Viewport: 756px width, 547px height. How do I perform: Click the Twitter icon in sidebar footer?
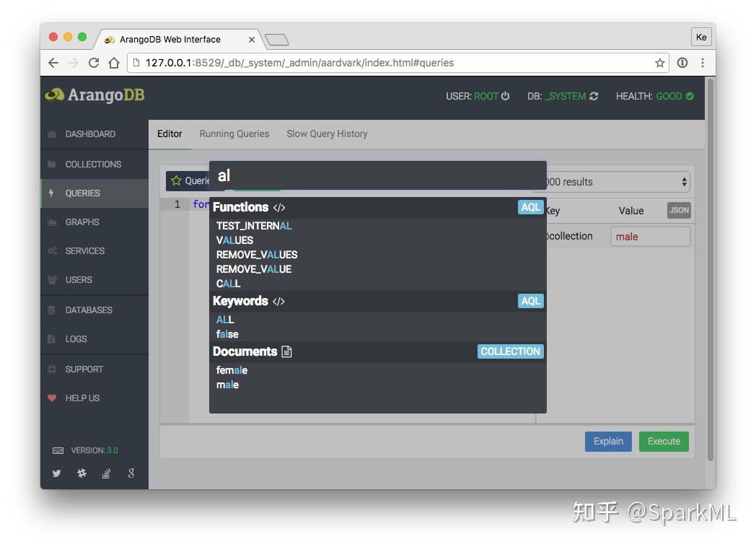[x=56, y=473]
